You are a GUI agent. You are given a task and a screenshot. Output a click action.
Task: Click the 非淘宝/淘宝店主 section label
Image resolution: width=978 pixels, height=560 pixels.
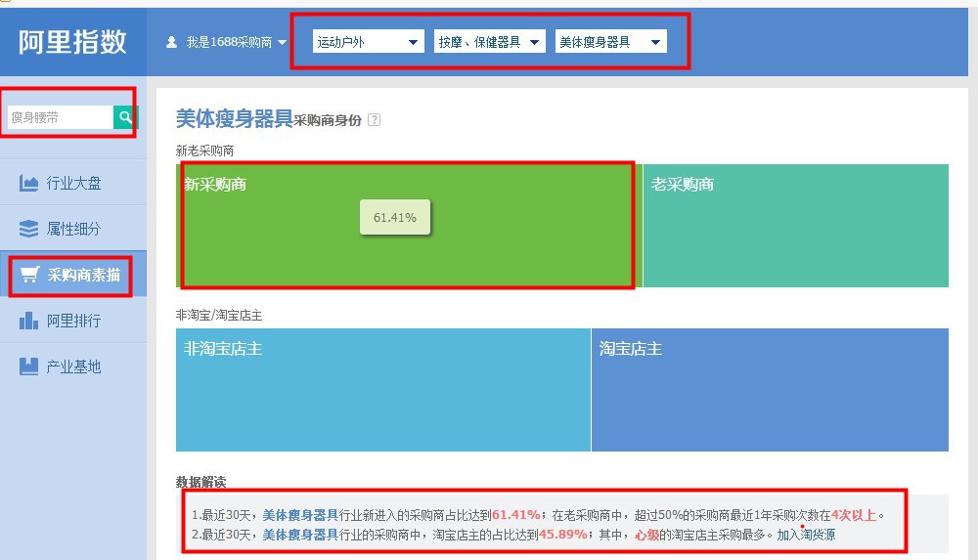tap(219, 315)
